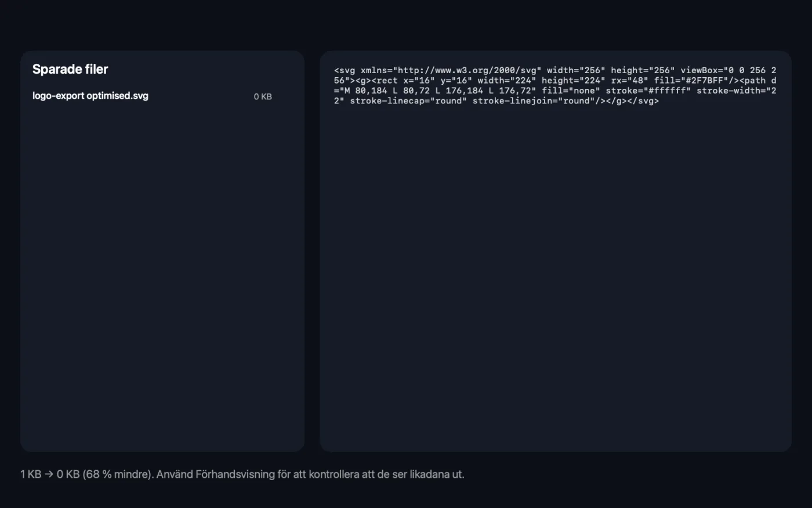Click inside the SVG code output area
Viewport: 812px width, 508px height.
(555, 251)
